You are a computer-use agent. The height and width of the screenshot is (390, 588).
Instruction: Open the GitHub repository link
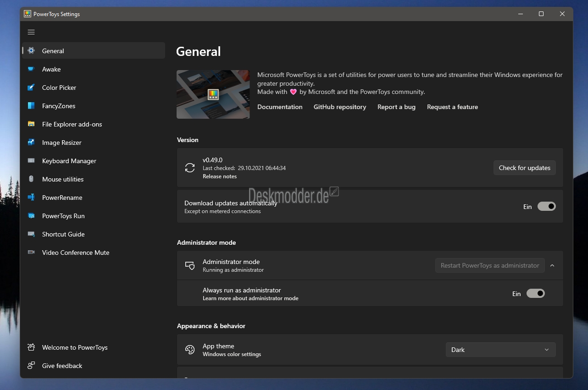click(340, 107)
